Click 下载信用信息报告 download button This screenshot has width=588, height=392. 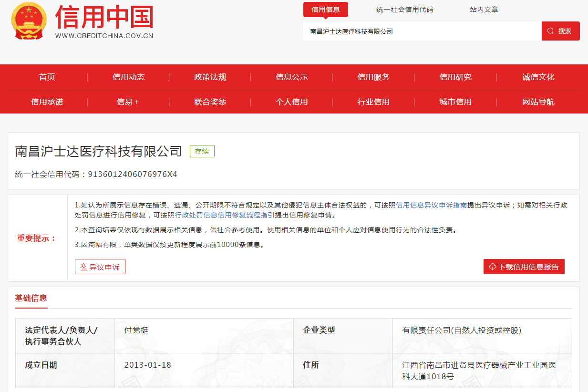click(524, 267)
